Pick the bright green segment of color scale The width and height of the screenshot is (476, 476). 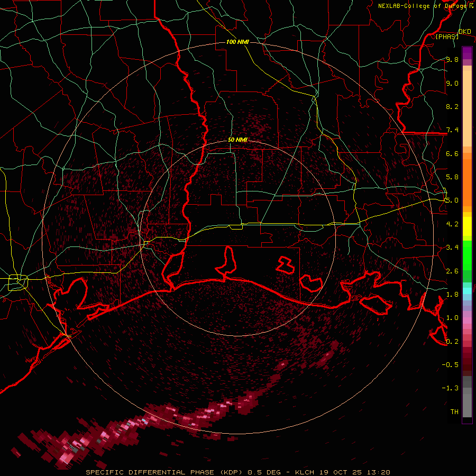tap(467, 255)
